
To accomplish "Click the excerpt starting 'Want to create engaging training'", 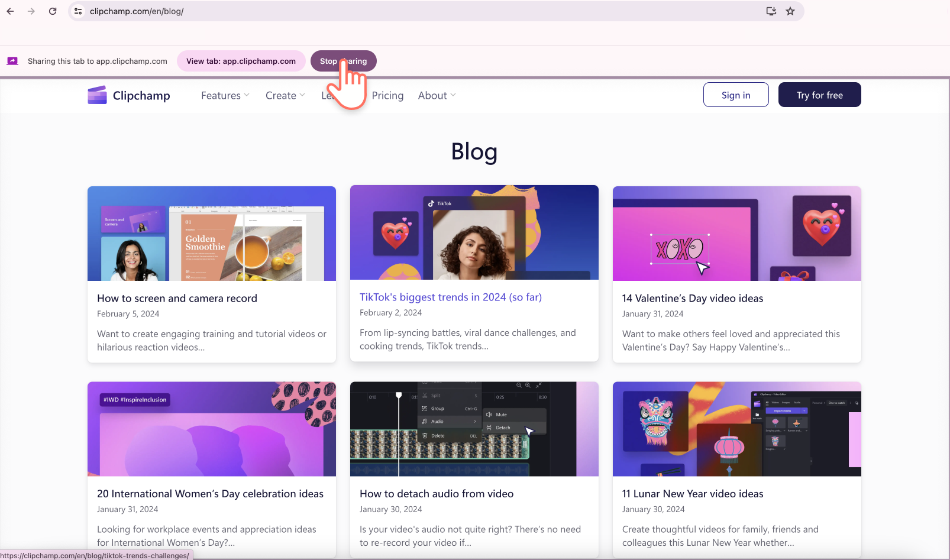I will click(x=212, y=341).
